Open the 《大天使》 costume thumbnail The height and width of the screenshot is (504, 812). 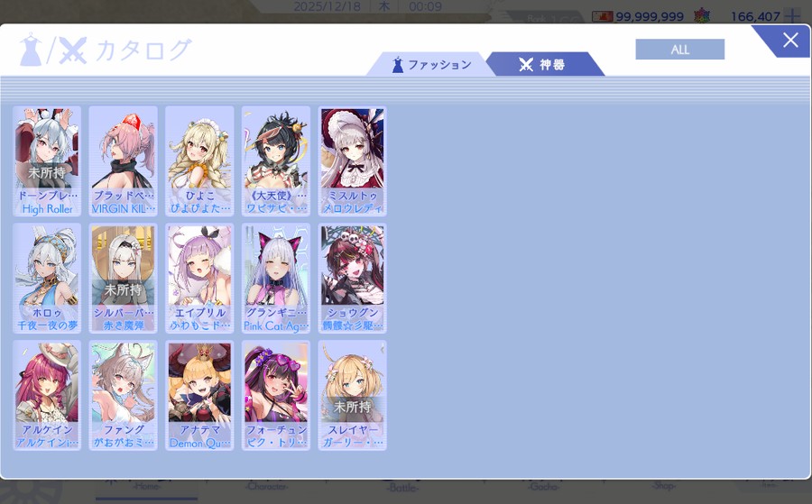point(276,160)
